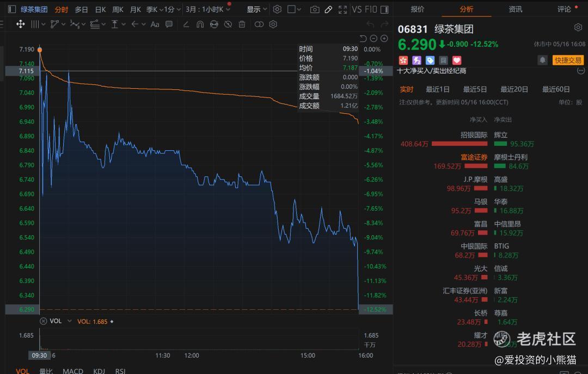Open the 显示 display dropdown
This screenshot has width=588, height=374.
257,9
